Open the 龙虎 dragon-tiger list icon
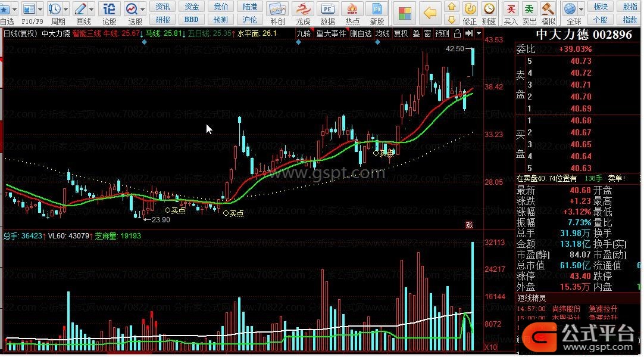 pos(303,8)
